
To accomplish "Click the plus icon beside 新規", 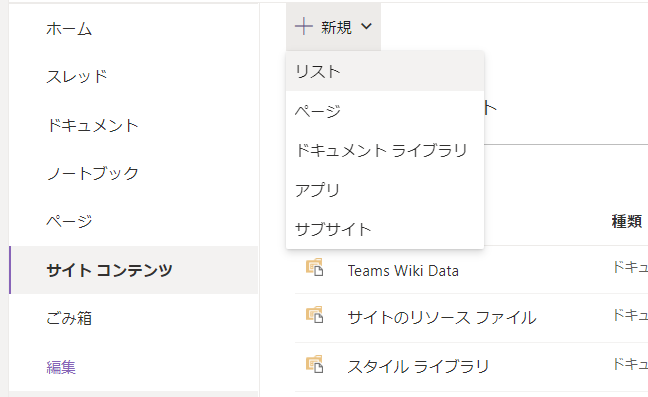I will tap(303, 26).
